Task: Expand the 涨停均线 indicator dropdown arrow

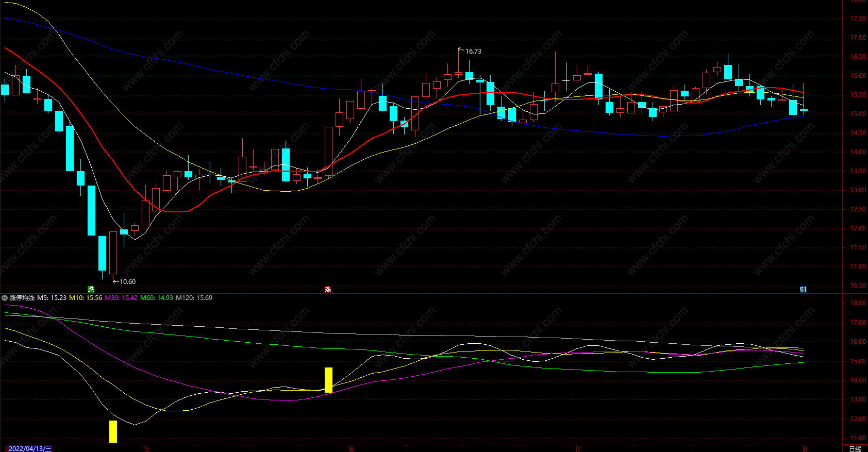Action: pyautogui.click(x=5, y=298)
